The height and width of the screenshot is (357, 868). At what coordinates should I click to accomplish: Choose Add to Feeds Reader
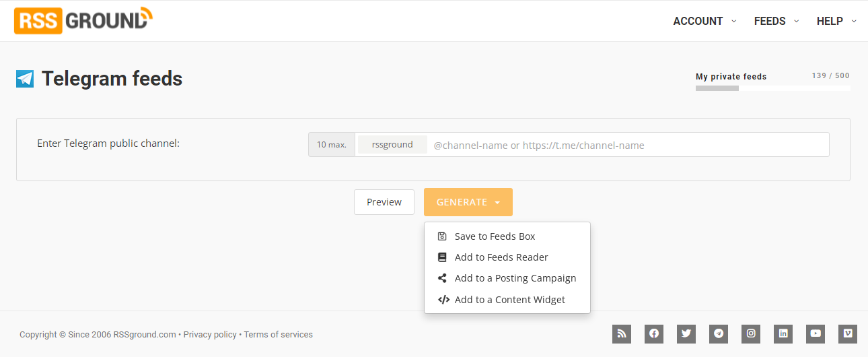(501, 257)
